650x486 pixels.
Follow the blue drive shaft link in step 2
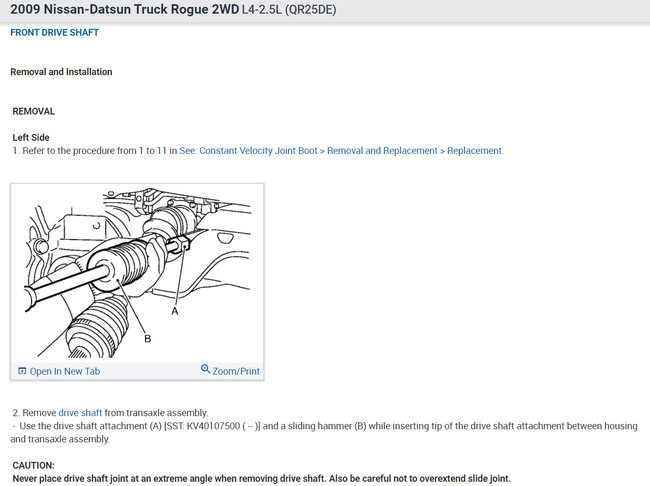click(x=80, y=413)
